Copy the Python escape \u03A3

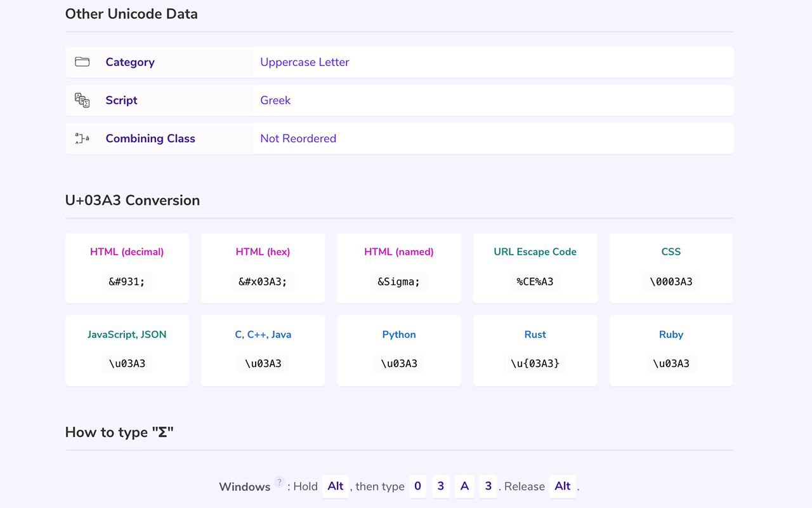(399, 363)
